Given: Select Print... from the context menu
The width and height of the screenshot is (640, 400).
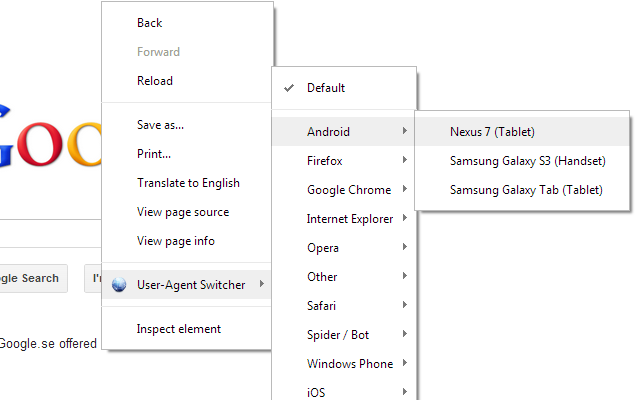Looking at the screenshot, I should pos(154,154).
